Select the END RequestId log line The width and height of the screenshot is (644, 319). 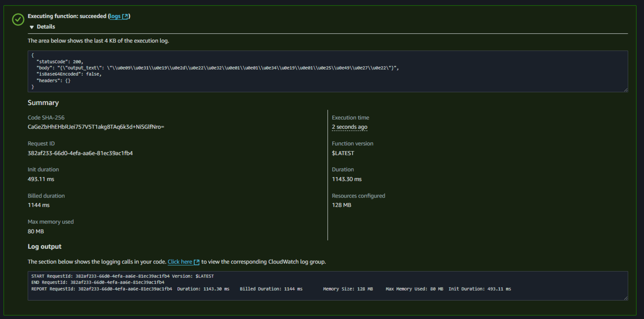click(x=98, y=282)
